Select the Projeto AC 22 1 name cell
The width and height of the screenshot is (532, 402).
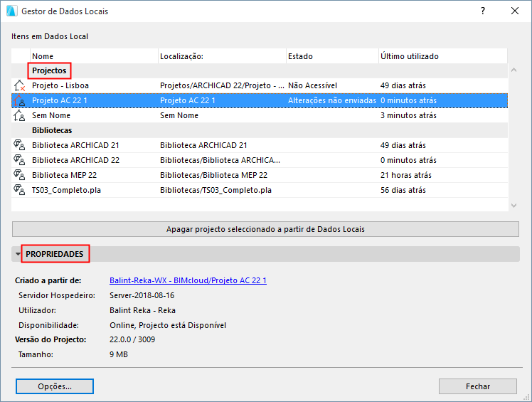tap(59, 100)
